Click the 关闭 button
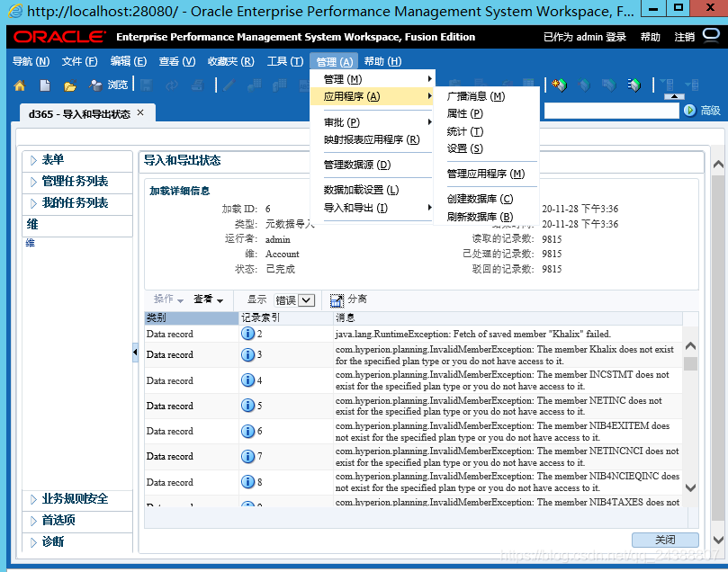The height and width of the screenshot is (572, 728). 665,540
